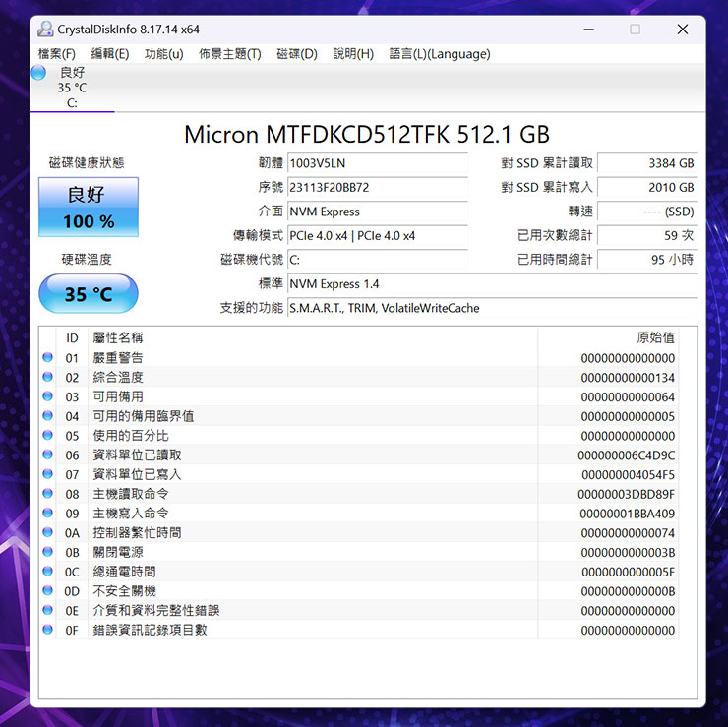Viewport: 728px width, 727px height.
Task: Click raw value 0000003DBD89F
Action: 627,495
